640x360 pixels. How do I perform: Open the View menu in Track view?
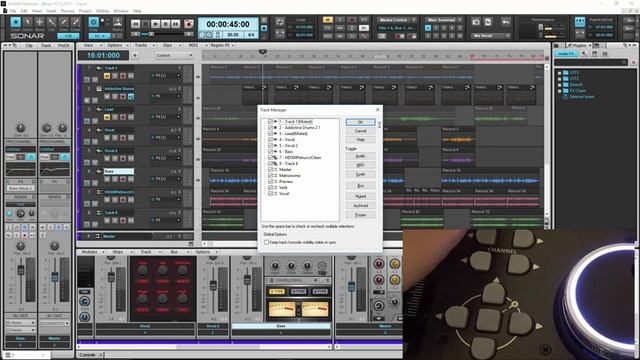pos(89,45)
